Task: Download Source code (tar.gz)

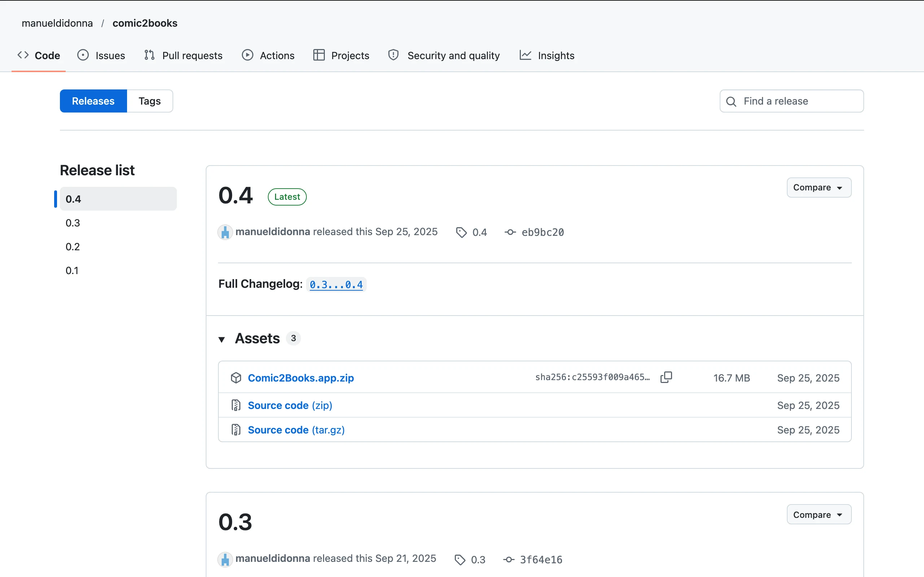Action: [296, 430]
